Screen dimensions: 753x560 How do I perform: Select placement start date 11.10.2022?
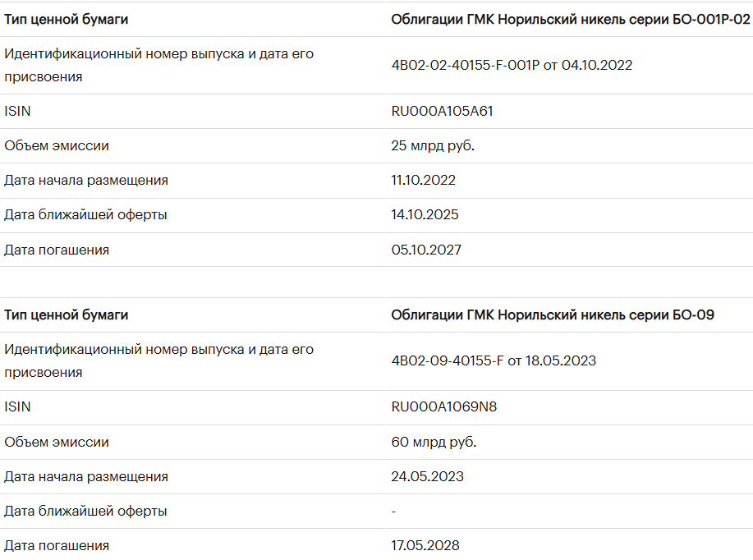(x=423, y=180)
